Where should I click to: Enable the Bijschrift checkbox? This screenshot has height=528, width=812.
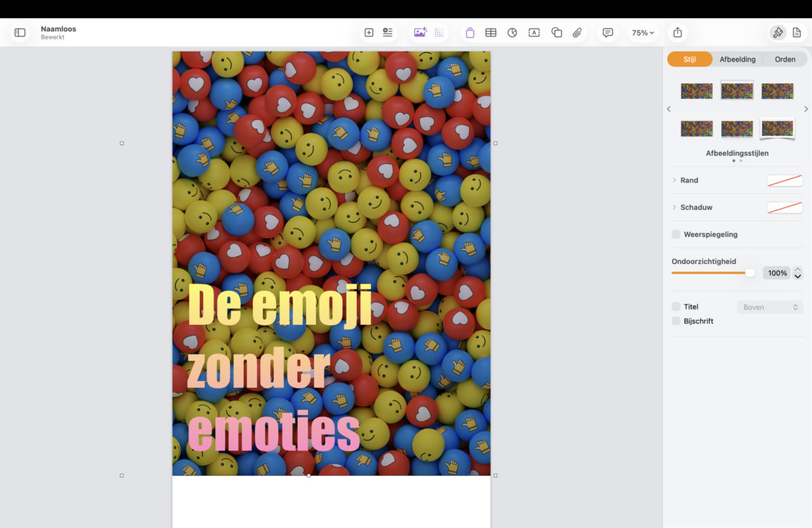click(x=676, y=321)
